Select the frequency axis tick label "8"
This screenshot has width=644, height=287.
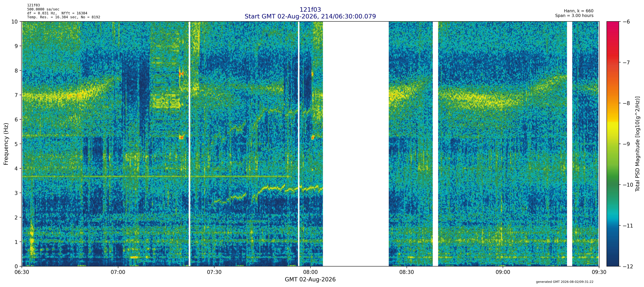click(x=16, y=71)
